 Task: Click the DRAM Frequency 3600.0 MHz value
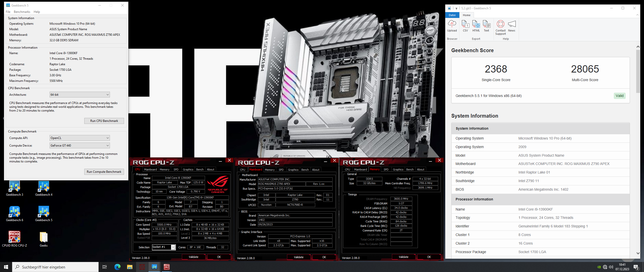point(401,199)
